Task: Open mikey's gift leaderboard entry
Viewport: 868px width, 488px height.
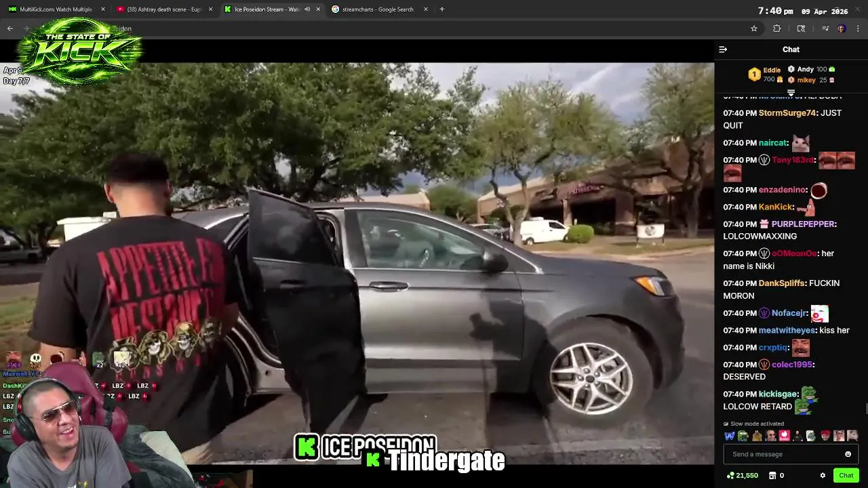Action: coord(811,80)
